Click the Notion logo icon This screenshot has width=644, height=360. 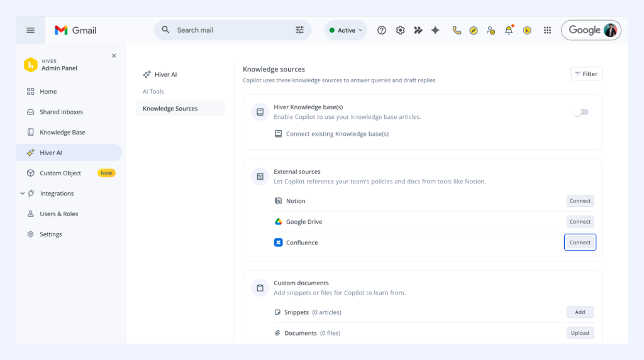(x=278, y=200)
